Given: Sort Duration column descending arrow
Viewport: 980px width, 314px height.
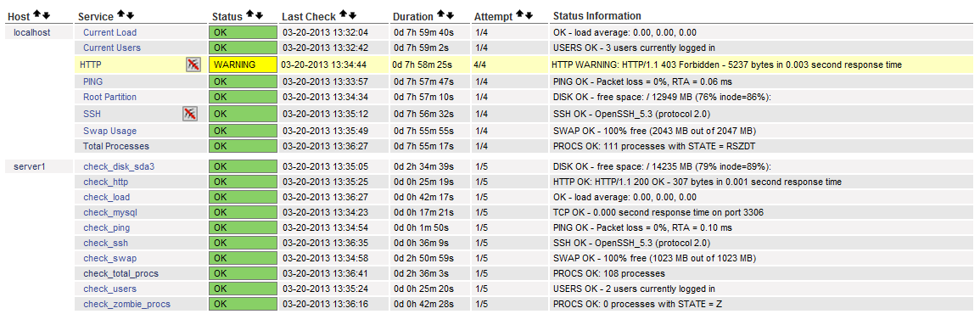Looking at the screenshot, I should tap(450, 15).
